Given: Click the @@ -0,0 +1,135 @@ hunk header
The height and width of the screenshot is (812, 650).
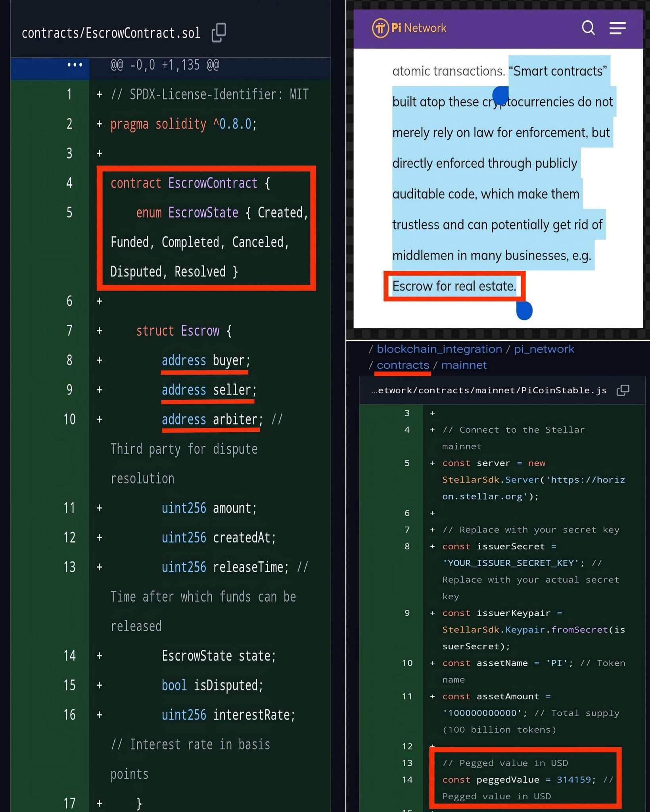Looking at the screenshot, I should pos(165,65).
